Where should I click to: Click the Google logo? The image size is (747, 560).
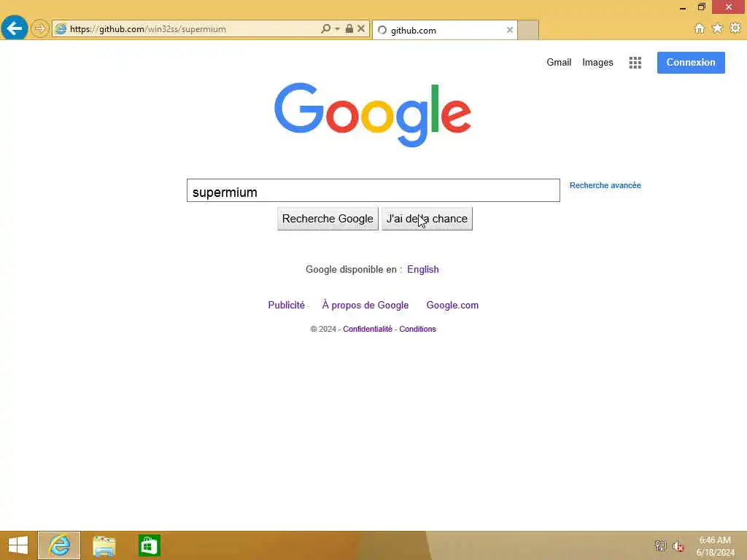pos(373,114)
